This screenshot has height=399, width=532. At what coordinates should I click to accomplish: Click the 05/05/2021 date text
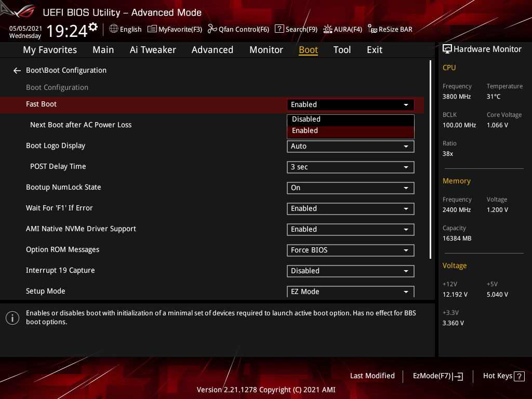point(25,28)
